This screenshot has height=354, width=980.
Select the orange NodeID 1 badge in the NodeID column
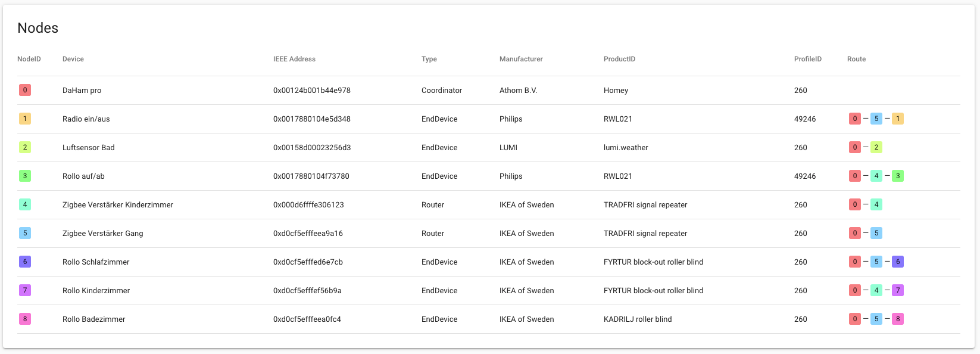point(24,119)
